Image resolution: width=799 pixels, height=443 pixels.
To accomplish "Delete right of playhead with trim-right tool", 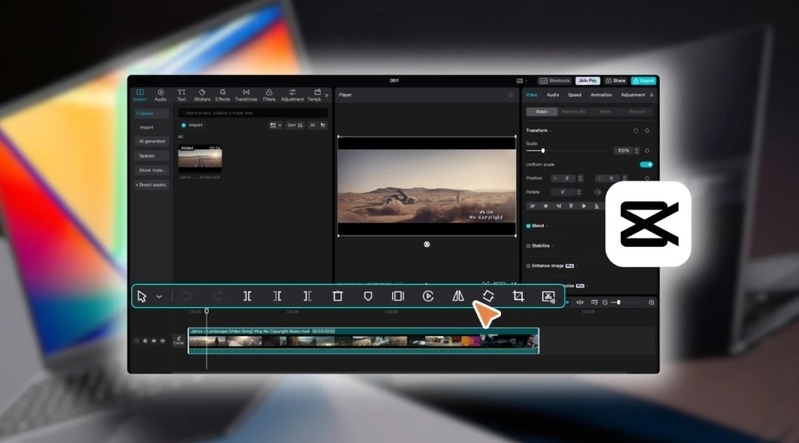I will (x=307, y=296).
